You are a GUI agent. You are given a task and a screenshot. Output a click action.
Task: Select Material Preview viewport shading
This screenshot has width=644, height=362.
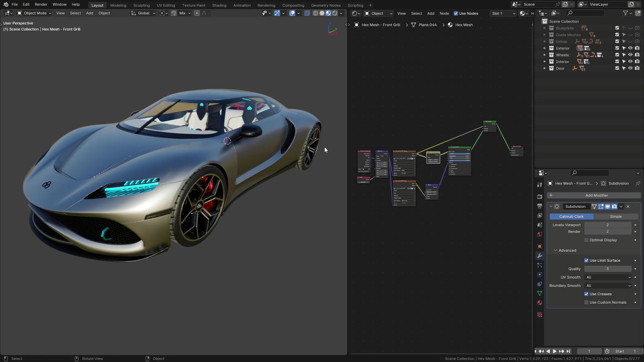328,13
